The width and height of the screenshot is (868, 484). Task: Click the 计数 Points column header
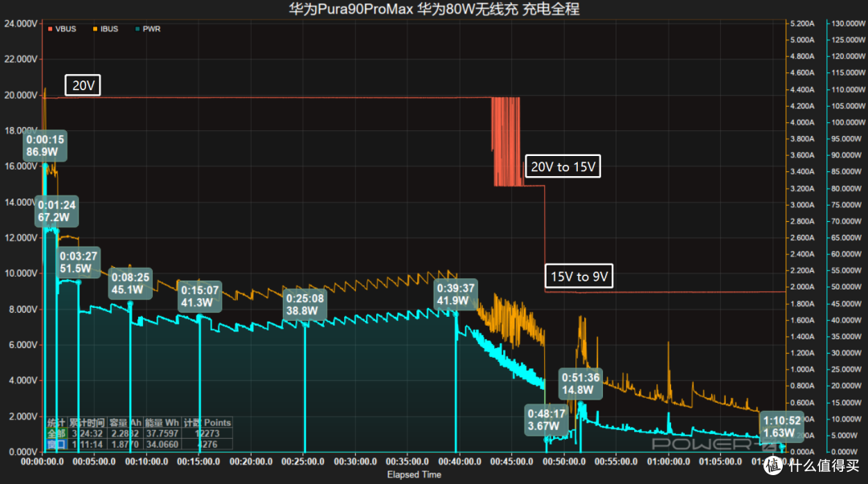[x=207, y=423]
